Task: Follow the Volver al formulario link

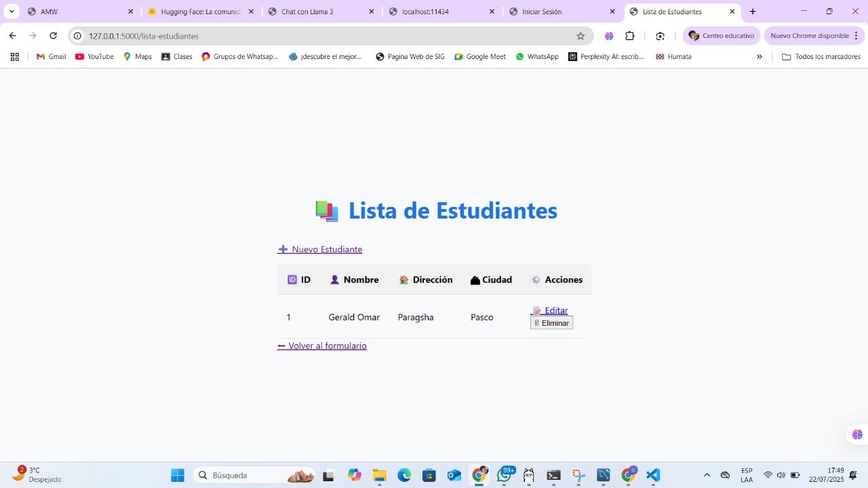Action: (x=322, y=345)
